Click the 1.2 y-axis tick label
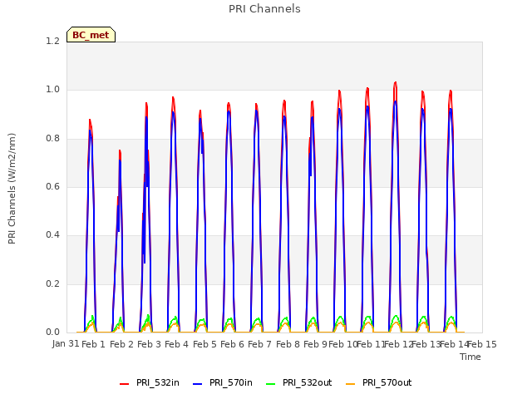 52,41
